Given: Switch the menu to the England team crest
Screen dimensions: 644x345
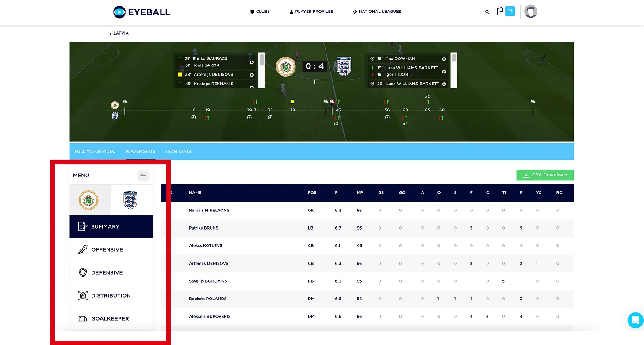Looking at the screenshot, I should tap(131, 200).
